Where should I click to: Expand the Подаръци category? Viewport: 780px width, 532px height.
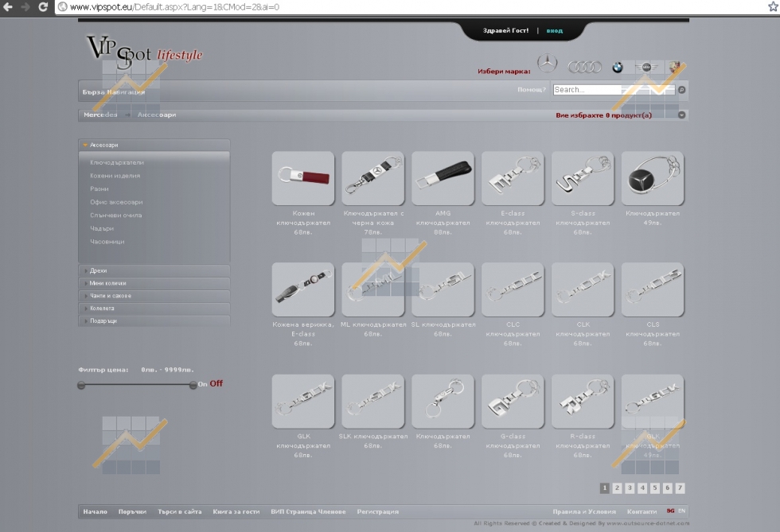[154, 320]
